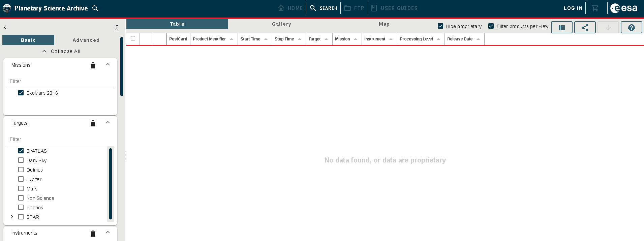This screenshot has height=241, width=644.
Task: Click the Targets list scrollbar
Action: point(111,184)
